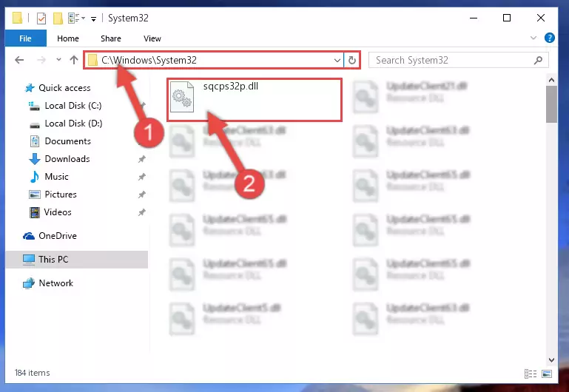The height and width of the screenshot is (392, 569).
Task: Open the Help question mark icon
Action: (550, 38)
